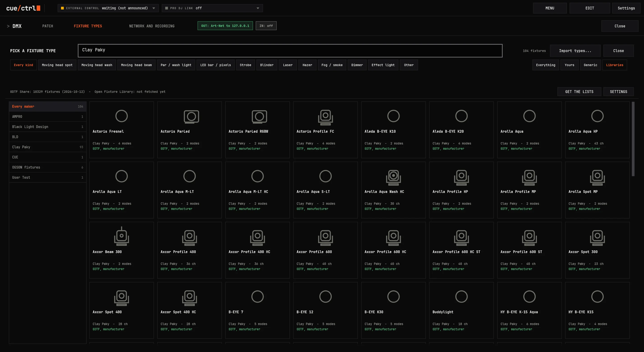
Task: Show only Libraries fixtures
Action: [614, 65]
